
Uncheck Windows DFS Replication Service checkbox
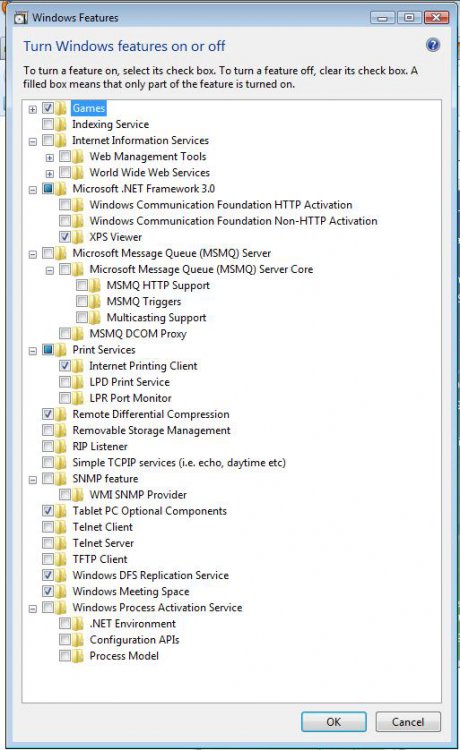pos(48,575)
